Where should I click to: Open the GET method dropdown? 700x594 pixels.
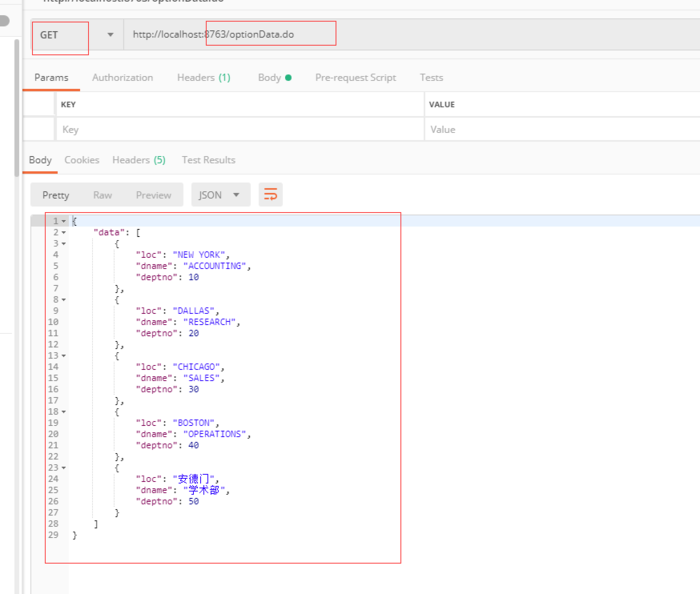tap(77, 35)
